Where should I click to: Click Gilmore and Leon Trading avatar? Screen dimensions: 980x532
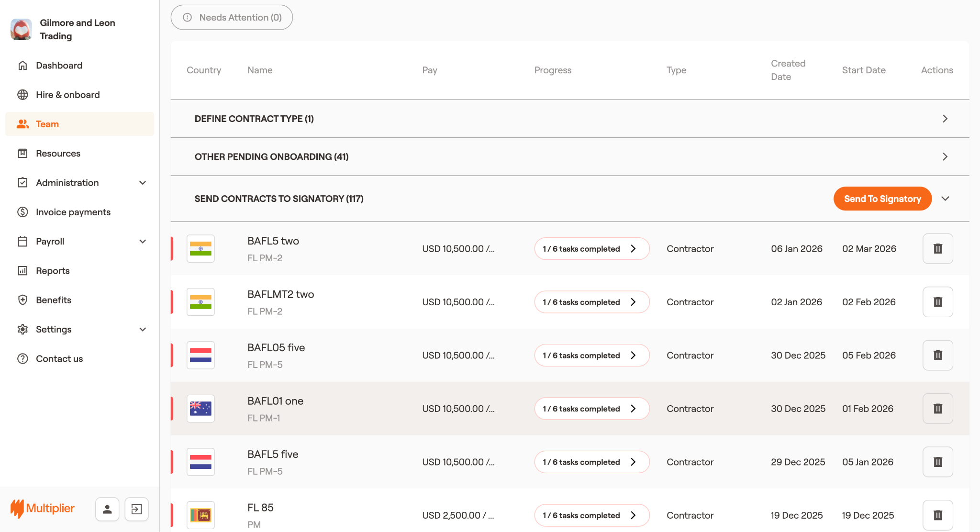coord(21,29)
